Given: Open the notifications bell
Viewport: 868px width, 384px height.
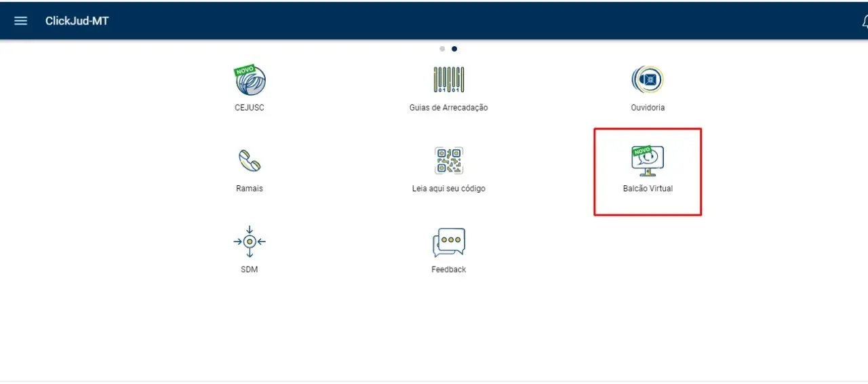Looking at the screenshot, I should click(864, 21).
